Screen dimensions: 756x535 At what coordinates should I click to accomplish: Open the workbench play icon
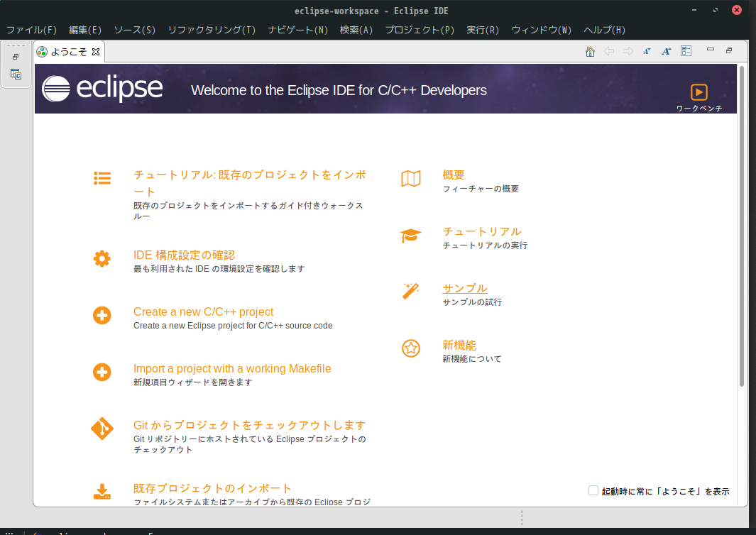699,92
